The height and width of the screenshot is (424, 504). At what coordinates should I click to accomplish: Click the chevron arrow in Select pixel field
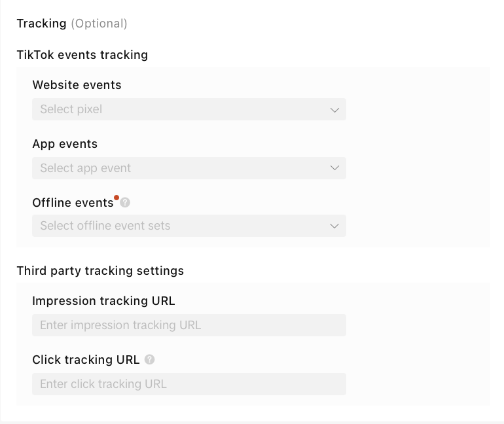tap(334, 110)
